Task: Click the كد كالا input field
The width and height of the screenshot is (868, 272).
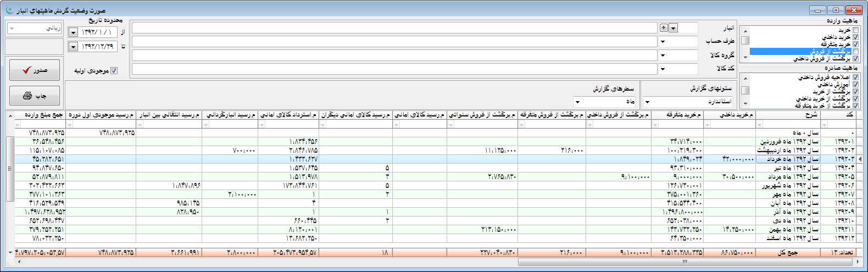Action: 394,69
